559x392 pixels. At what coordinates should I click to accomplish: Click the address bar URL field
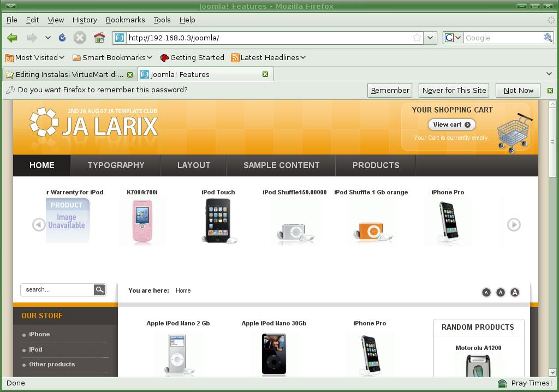click(269, 38)
